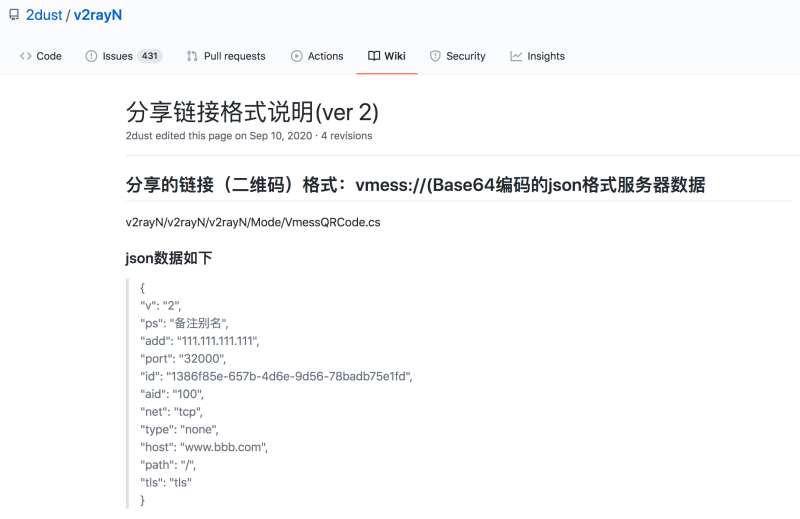Click the "add": "111.111.111.111" line

pos(199,341)
